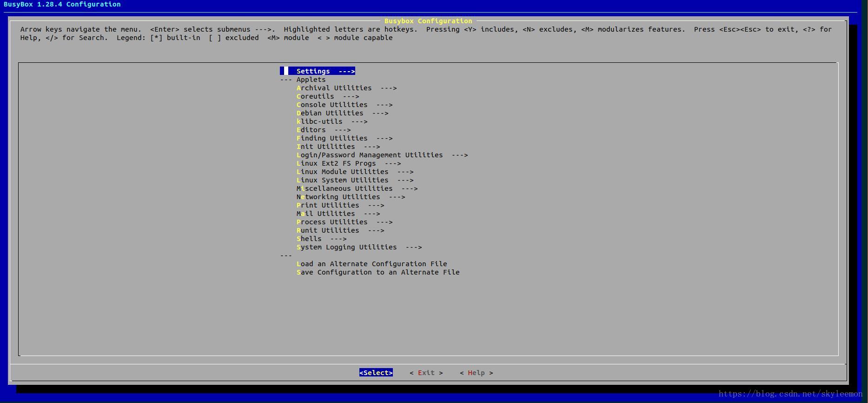868x403 pixels.
Task: Open klibc-utils submenu
Action: [x=332, y=121]
